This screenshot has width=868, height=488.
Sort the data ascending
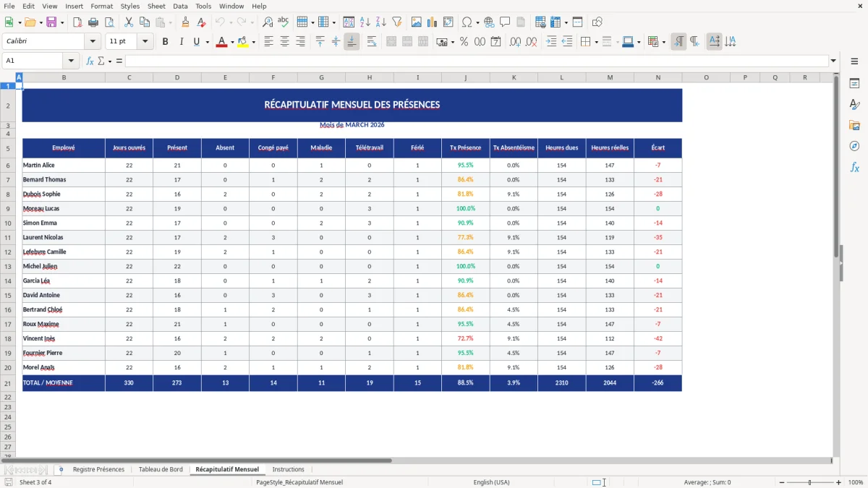coord(365,22)
